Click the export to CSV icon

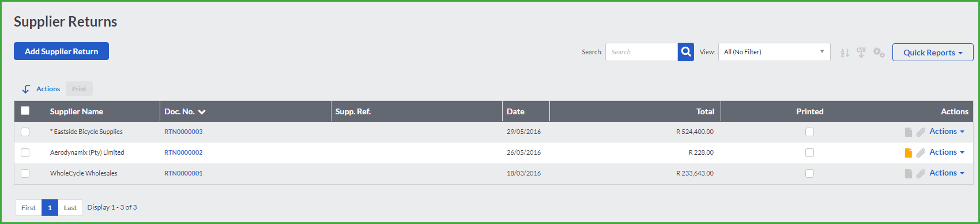861,53
